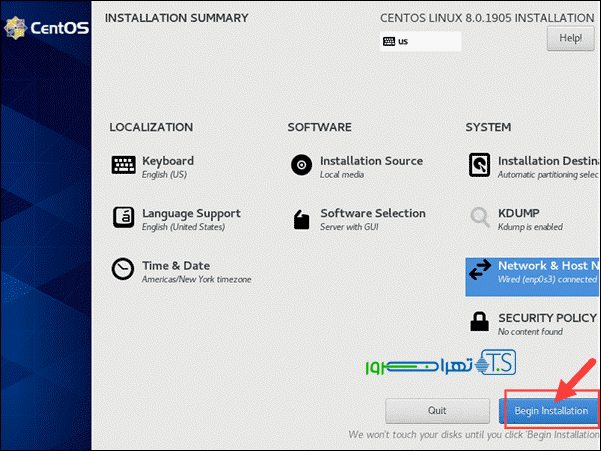Click the Help! button

click(x=570, y=38)
